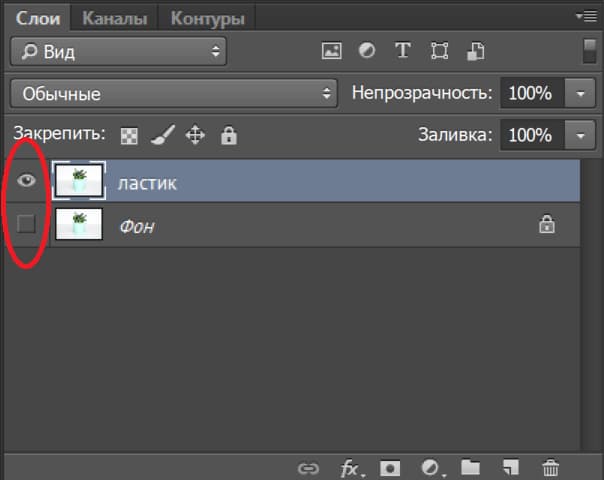This screenshot has height=480, width=604.
Task: Hide the ластик layer via eye icon
Action: click(x=26, y=180)
